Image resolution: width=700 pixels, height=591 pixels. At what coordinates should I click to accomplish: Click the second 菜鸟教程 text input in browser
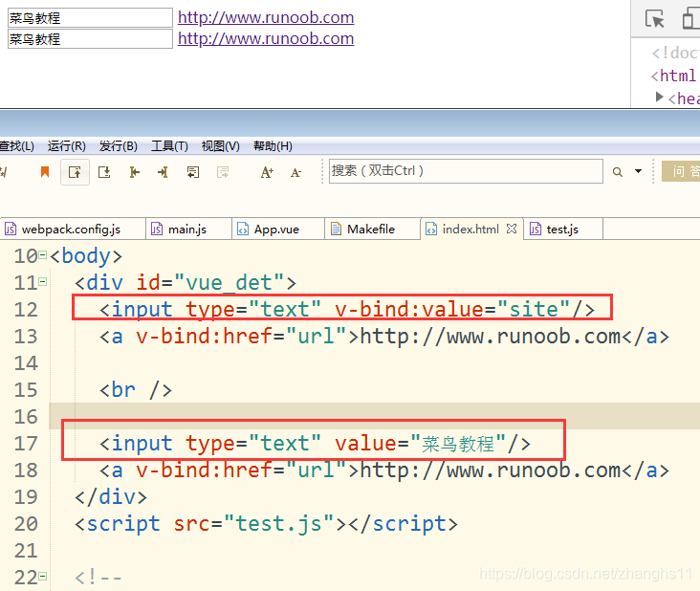pyautogui.click(x=90, y=39)
